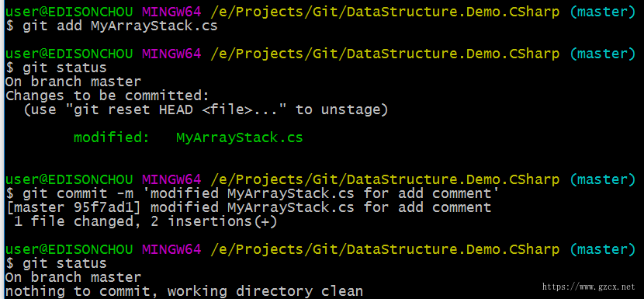The width and height of the screenshot is (644, 299).
Task: Click the commit hash 95f7ad1
Action: pyautogui.click(x=103, y=207)
